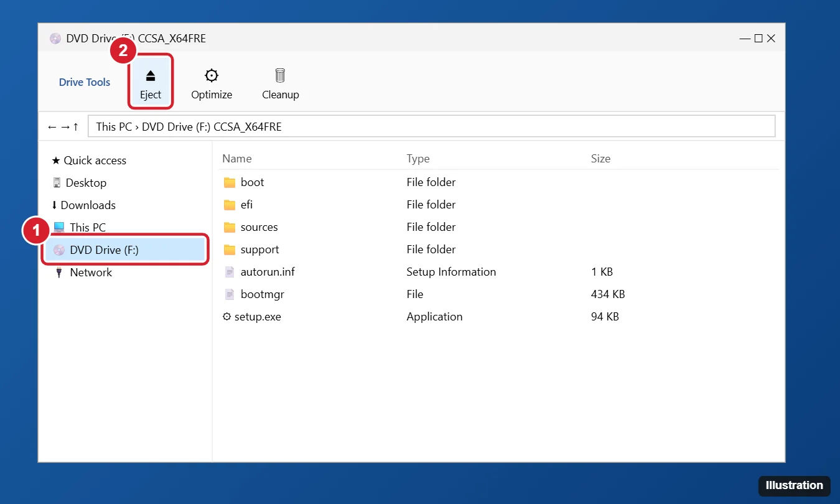Select the autorun.inf file name

pyautogui.click(x=268, y=272)
